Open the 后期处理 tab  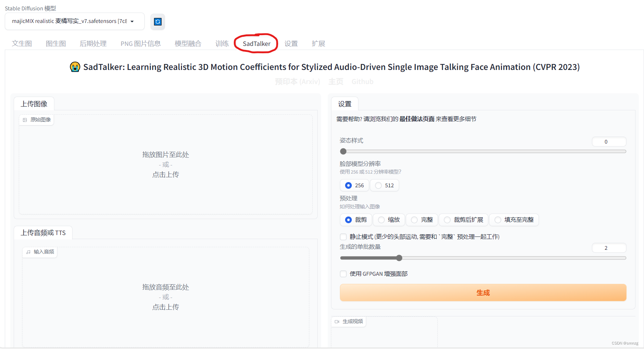click(93, 44)
